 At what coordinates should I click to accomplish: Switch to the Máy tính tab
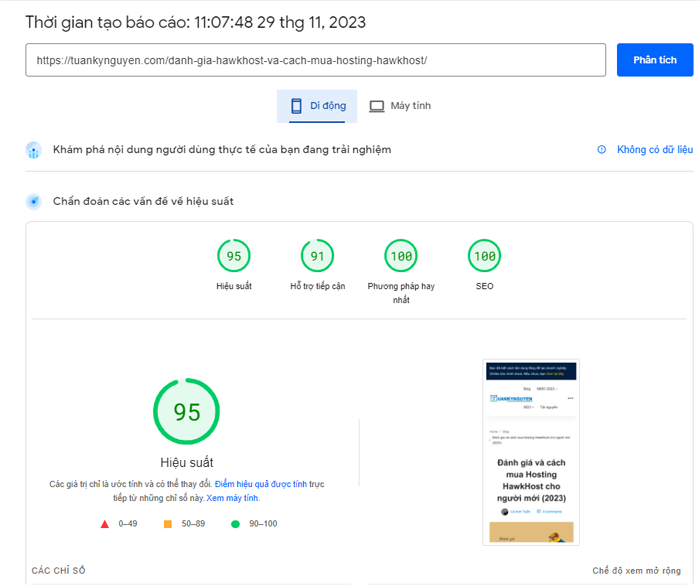pos(400,106)
